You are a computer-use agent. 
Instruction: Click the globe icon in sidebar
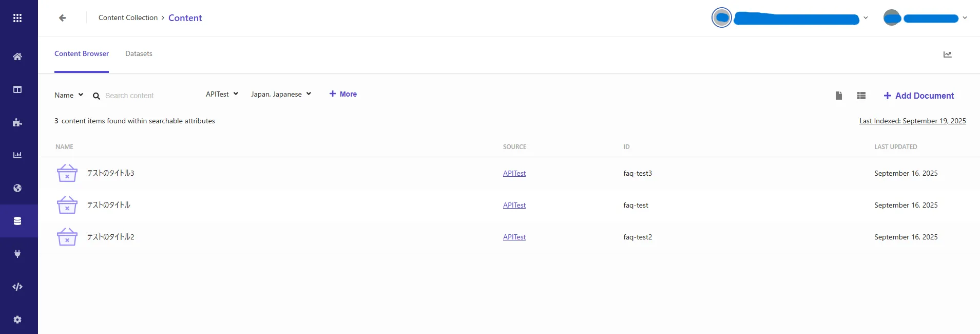(x=17, y=188)
